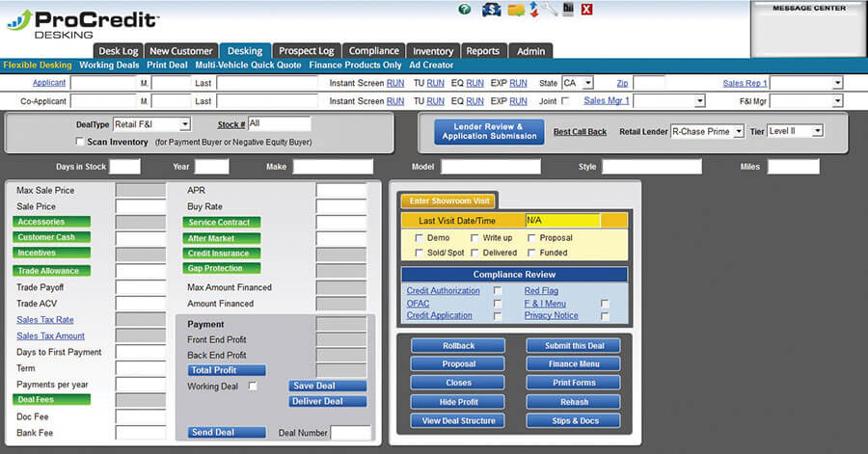Click the Save Deal button
Screen dimensions: 868x454
327,386
